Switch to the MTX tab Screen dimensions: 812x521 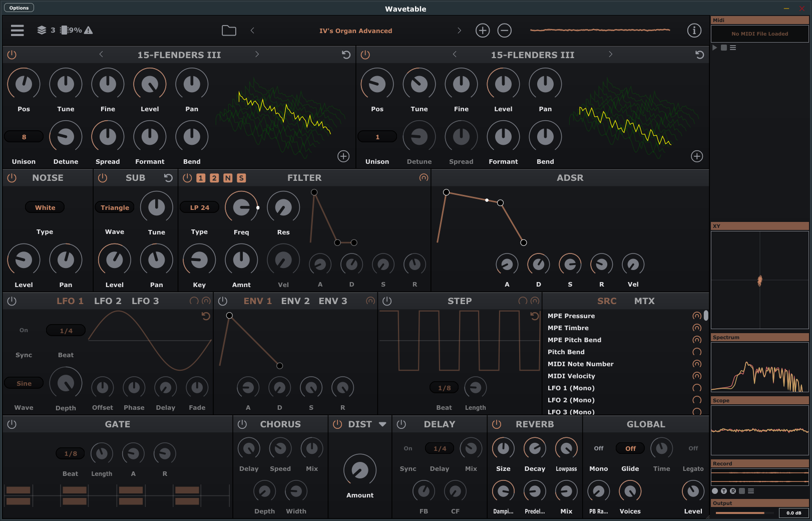pos(644,301)
